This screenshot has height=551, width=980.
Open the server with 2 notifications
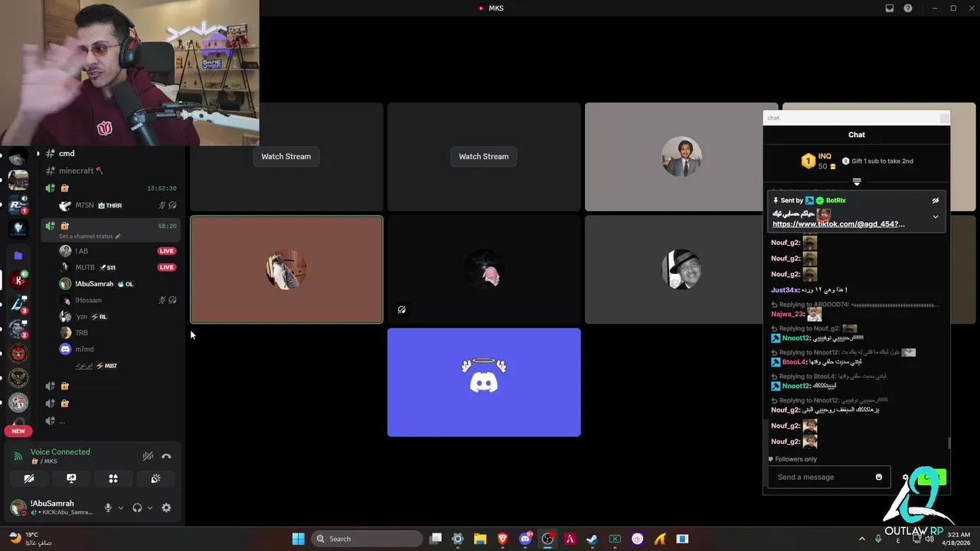coord(18,329)
